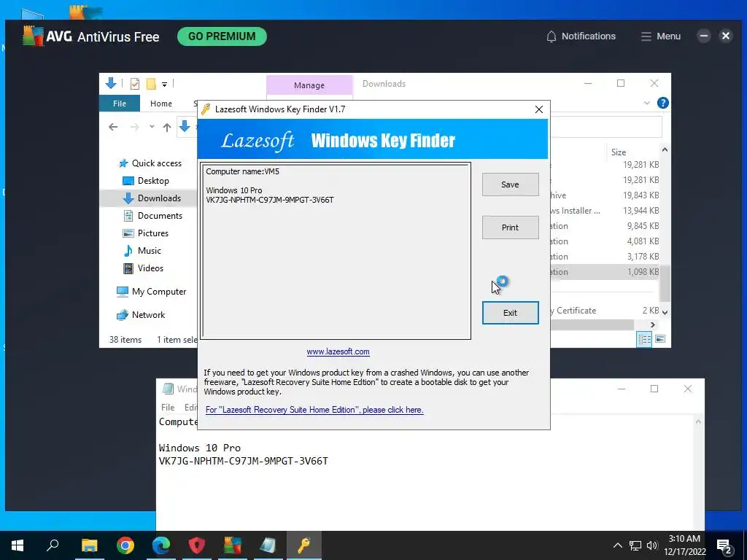The width and height of the screenshot is (747, 560).
Task: Select Downloads in navigation pane
Action: point(152,198)
